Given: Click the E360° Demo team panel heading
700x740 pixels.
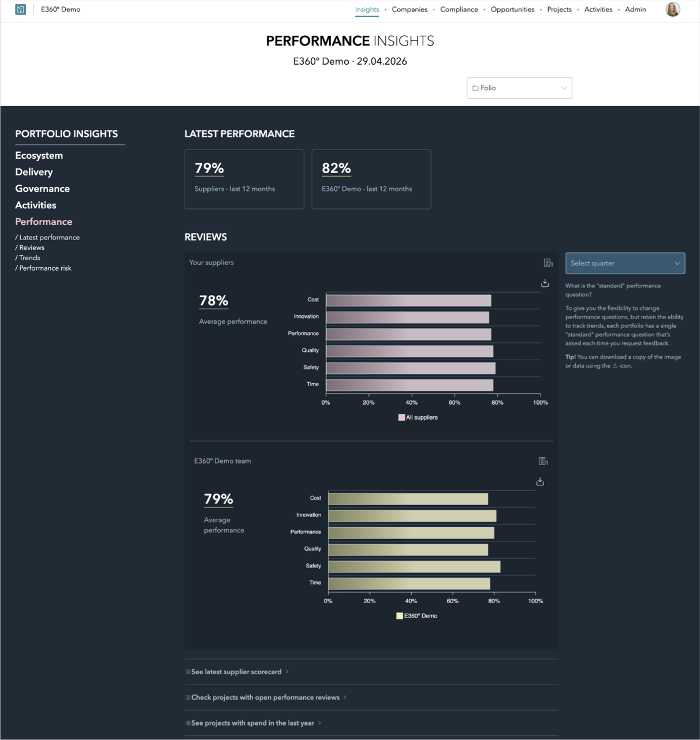Looking at the screenshot, I should point(222,461).
